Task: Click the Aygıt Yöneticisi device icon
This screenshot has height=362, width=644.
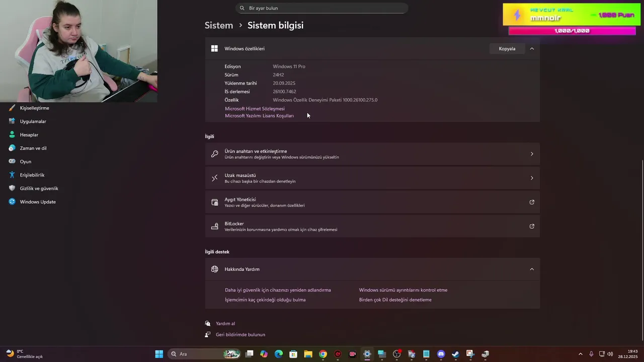Action: [215, 202]
